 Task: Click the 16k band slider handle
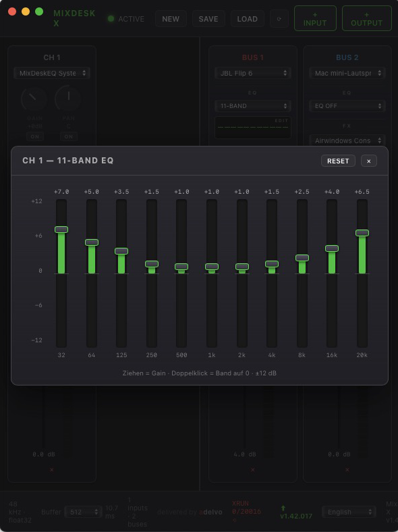331,248
